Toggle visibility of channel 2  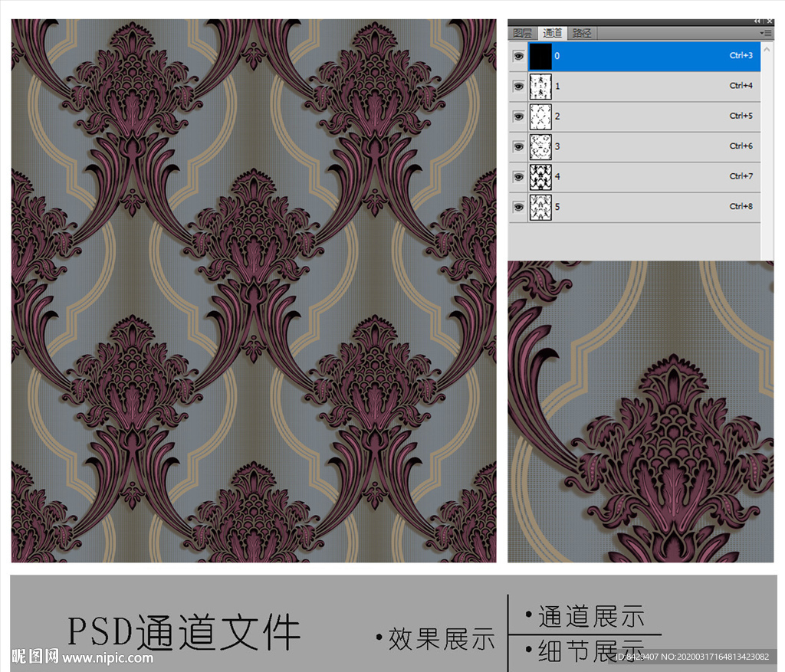519,116
